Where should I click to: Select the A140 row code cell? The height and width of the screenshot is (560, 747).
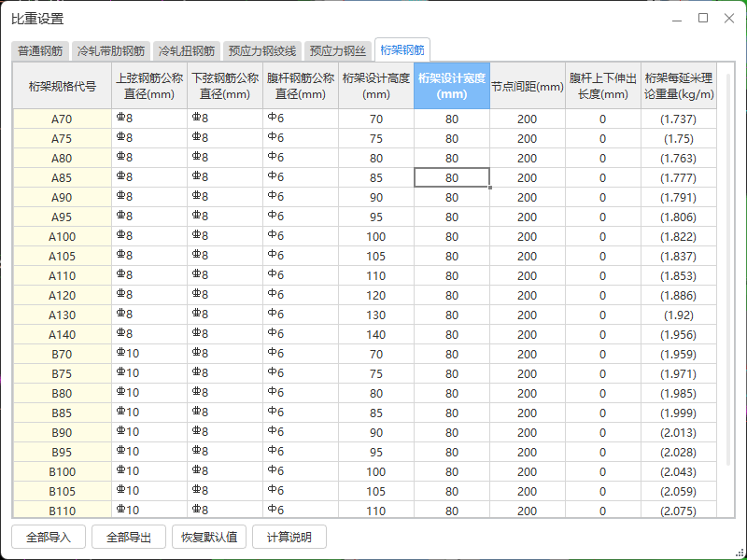click(63, 334)
